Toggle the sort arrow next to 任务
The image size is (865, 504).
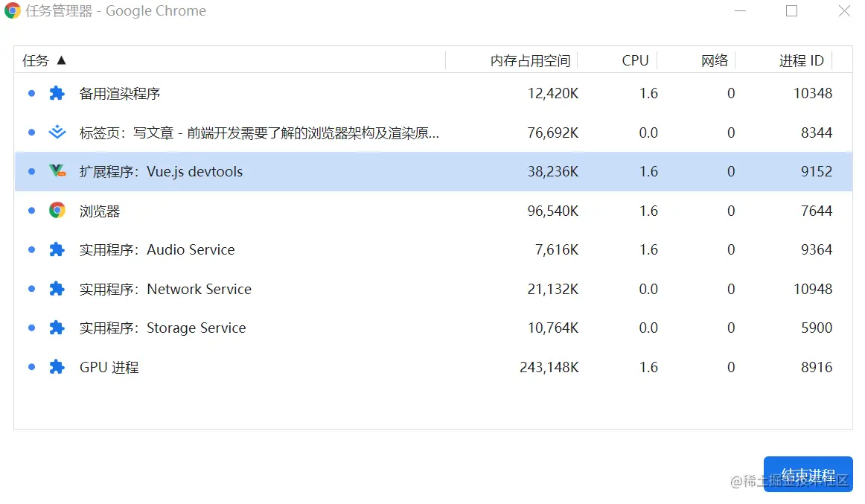(61, 60)
